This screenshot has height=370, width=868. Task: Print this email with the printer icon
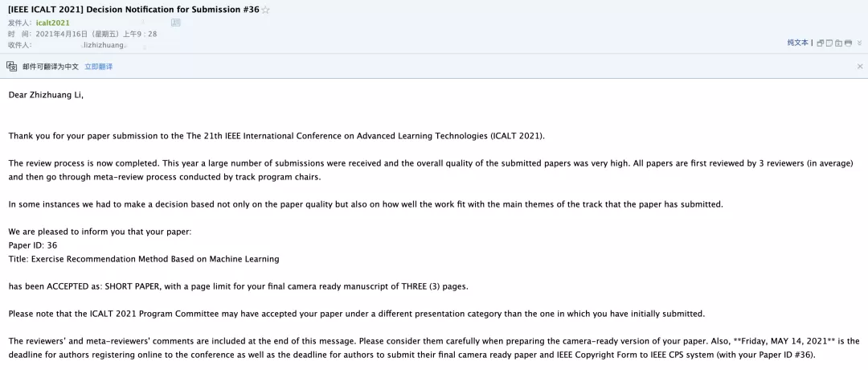point(848,43)
